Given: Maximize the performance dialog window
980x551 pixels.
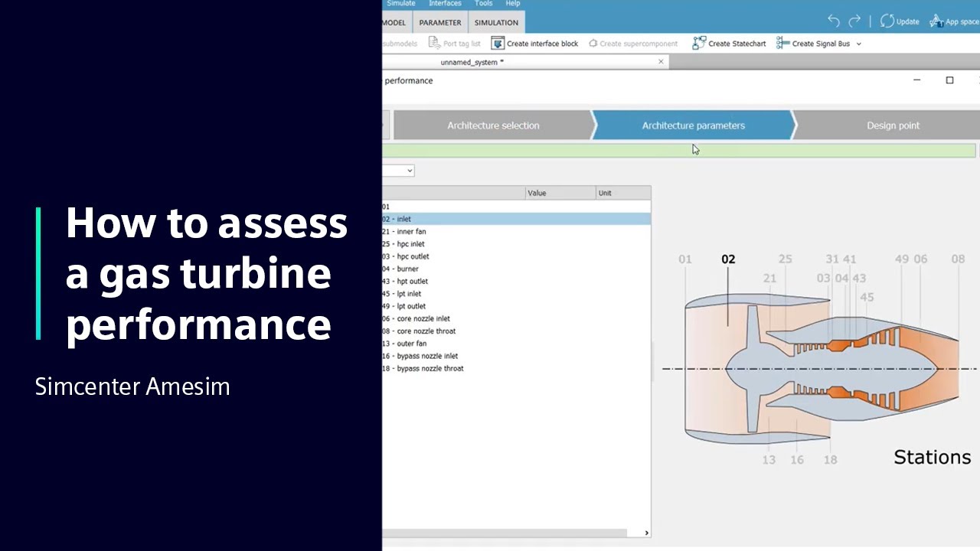Looking at the screenshot, I should coord(949,80).
